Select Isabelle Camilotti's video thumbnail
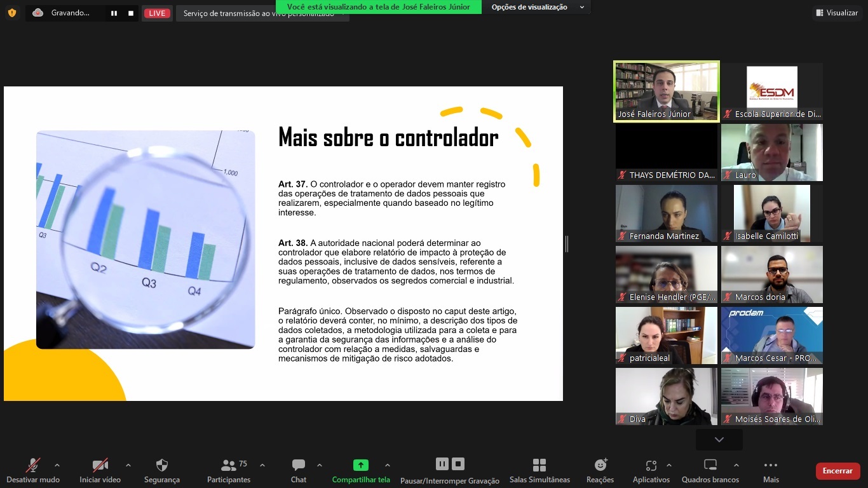The height and width of the screenshot is (488, 868). (772, 213)
